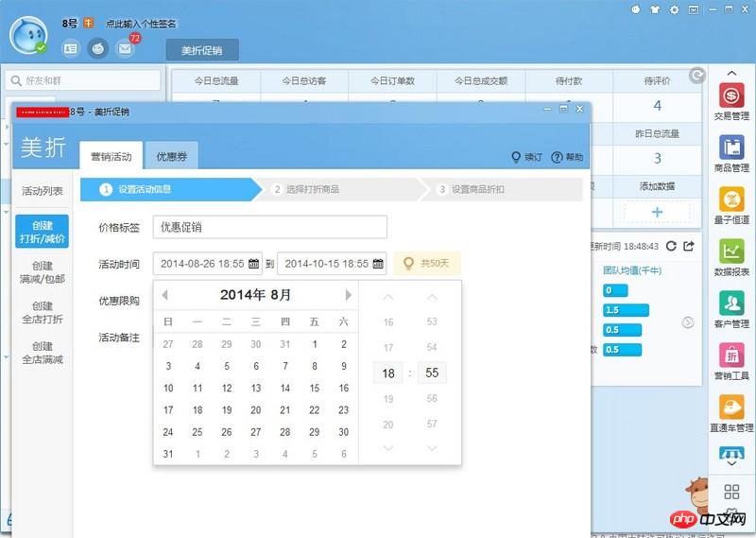Click the face icon in main title bar
The height and width of the screenshot is (538, 756).
635,9
